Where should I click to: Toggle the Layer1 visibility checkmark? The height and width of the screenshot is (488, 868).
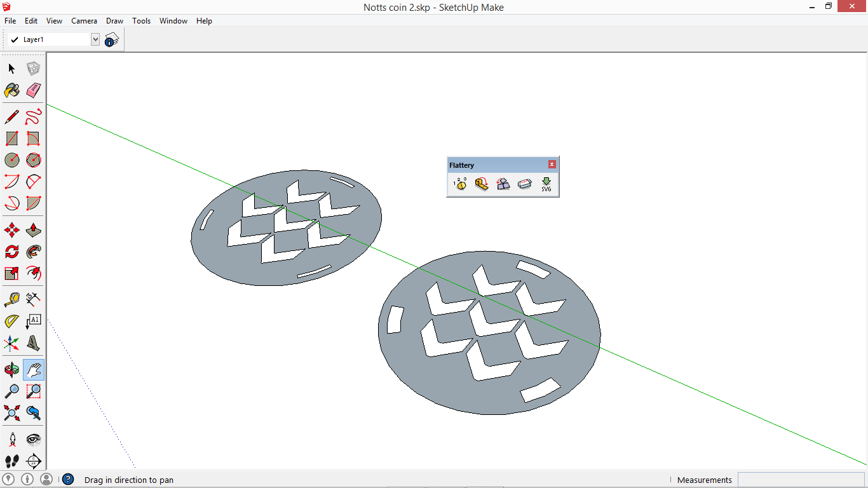[15, 39]
